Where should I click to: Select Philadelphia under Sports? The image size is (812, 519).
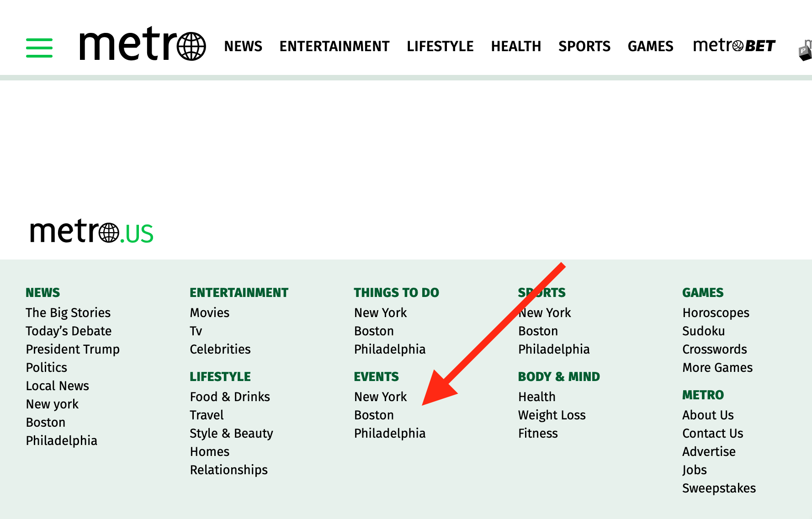coord(554,350)
